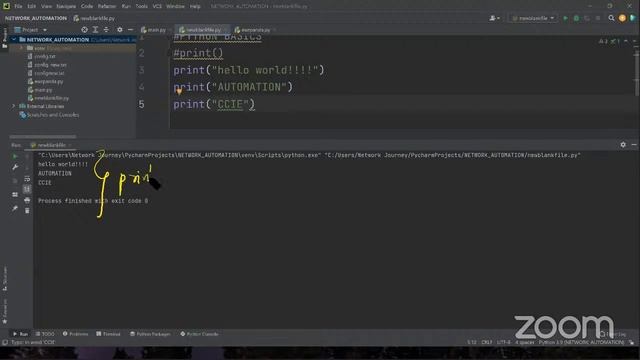Click the Project vertical side tab
This screenshot has height=360, width=640.
tap(5, 38)
